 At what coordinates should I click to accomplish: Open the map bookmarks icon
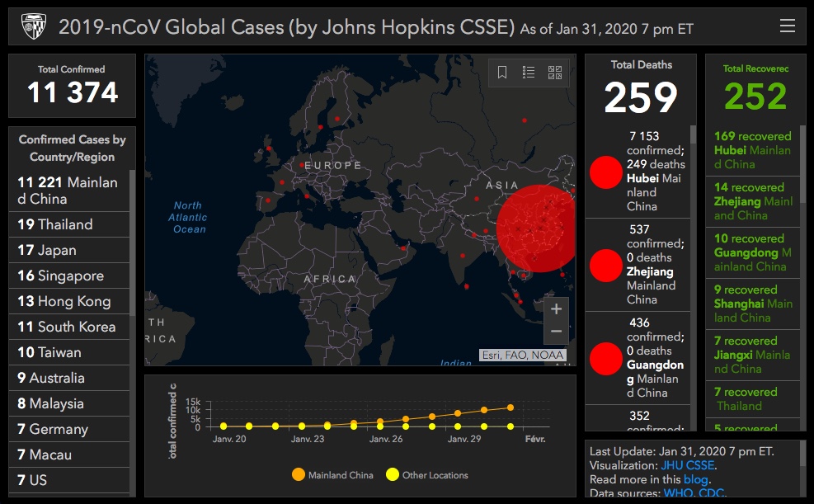pos(502,72)
